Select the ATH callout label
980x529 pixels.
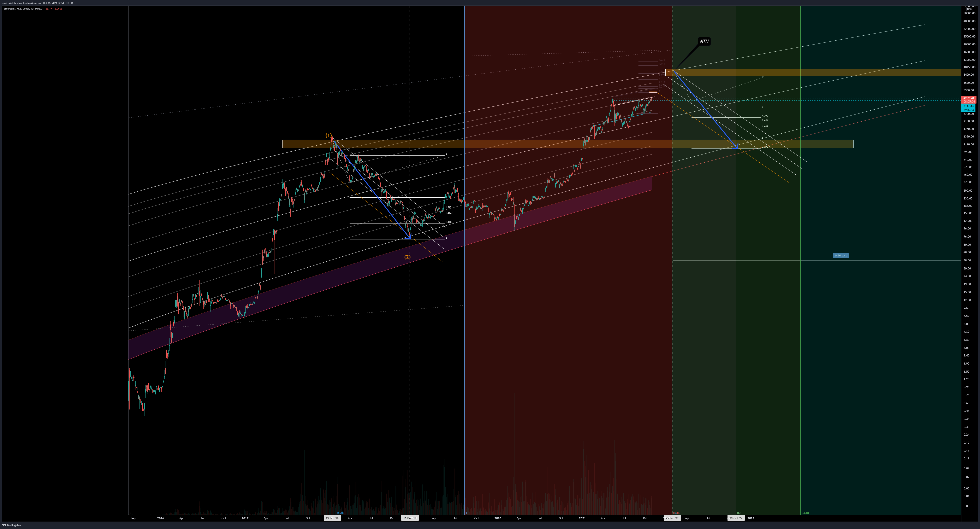[704, 41]
